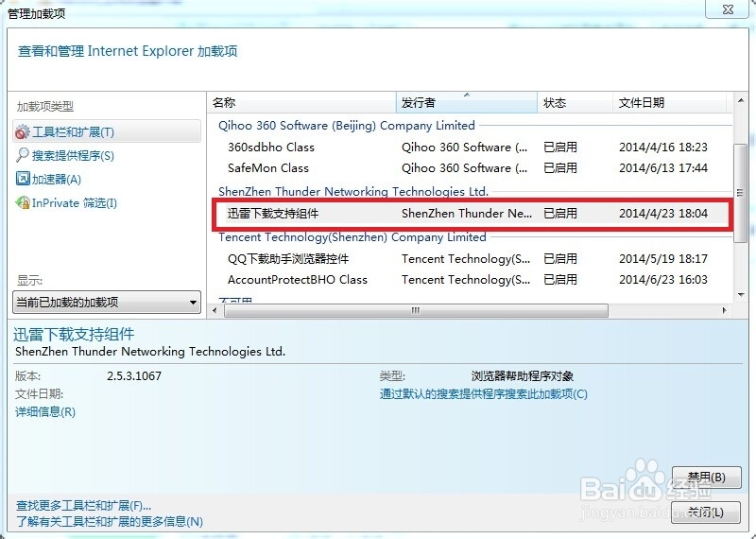Click the ShenZhen Thunder Networking group header
Viewport: 756px width, 539px height.
click(353, 192)
